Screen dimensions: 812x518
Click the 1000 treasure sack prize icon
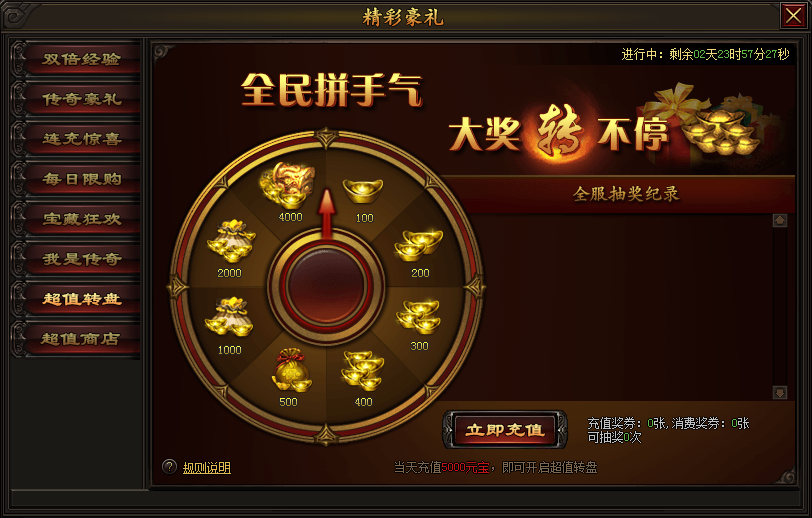coord(229,317)
